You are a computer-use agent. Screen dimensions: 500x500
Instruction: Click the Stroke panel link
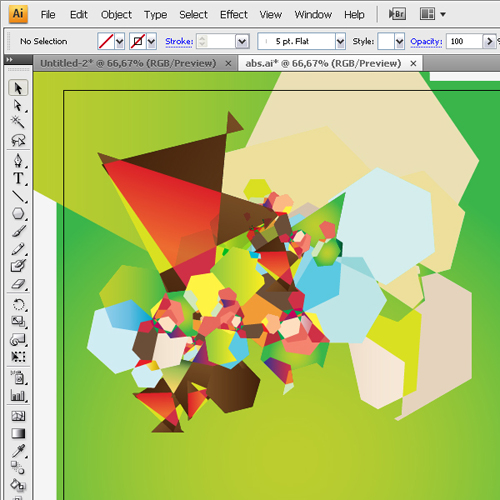pos(179,42)
